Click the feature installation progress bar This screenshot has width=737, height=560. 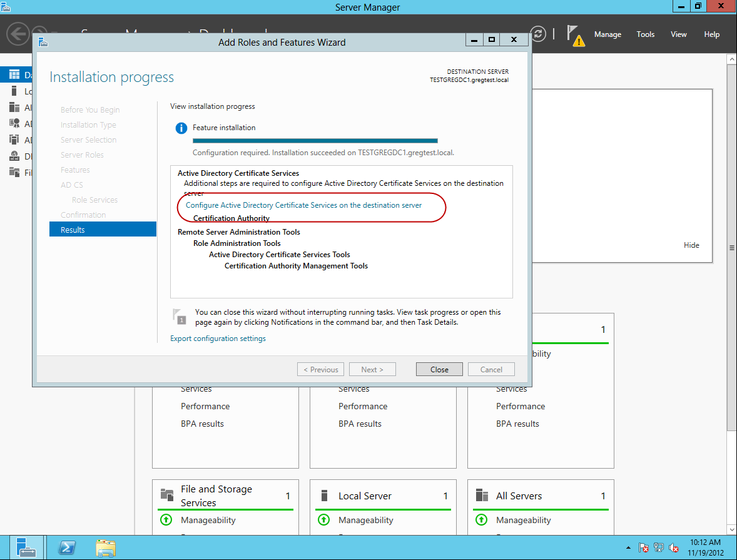[315, 141]
